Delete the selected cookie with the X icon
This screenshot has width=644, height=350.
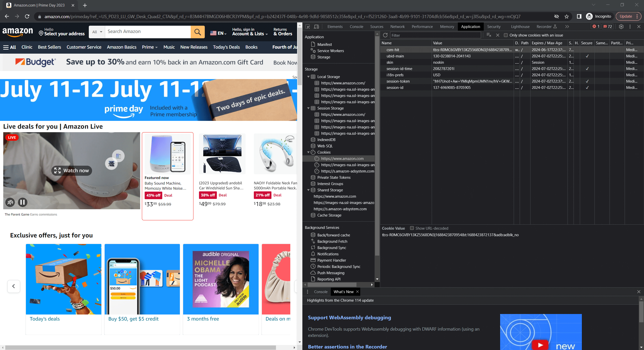[498, 35]
